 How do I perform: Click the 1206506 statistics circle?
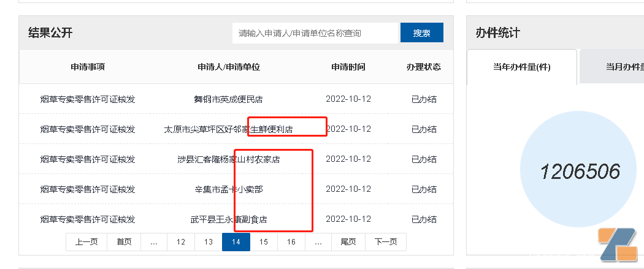580,172
